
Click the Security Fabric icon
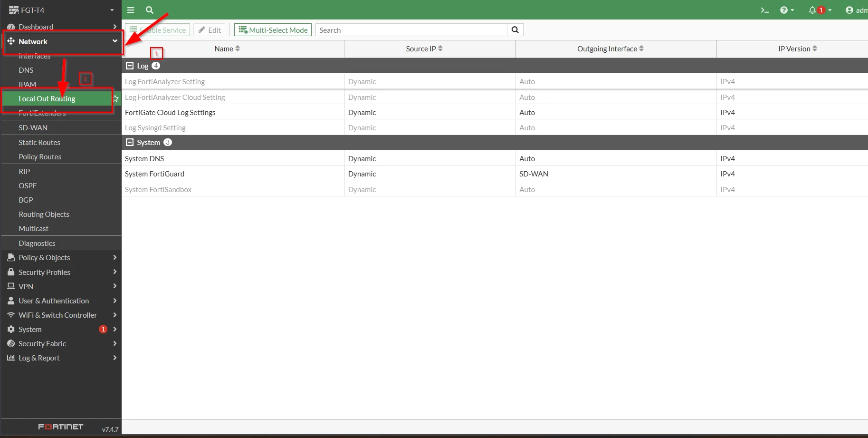click(11, 343)
